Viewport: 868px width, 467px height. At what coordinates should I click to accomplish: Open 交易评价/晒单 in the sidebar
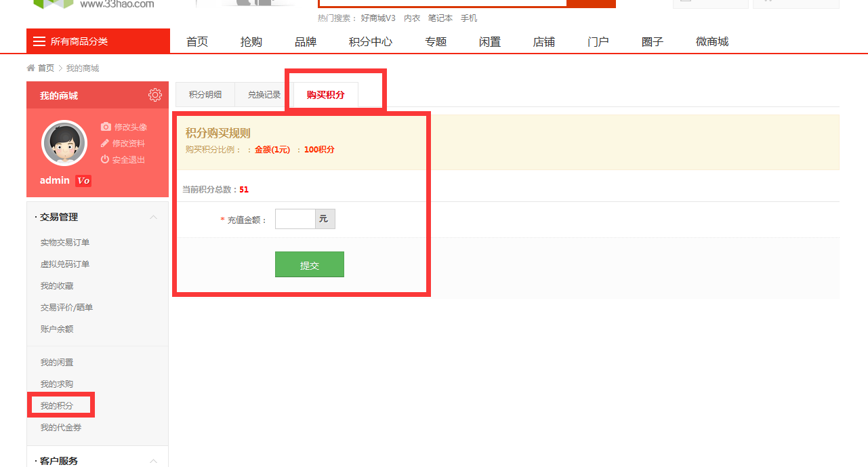[66, 307]
